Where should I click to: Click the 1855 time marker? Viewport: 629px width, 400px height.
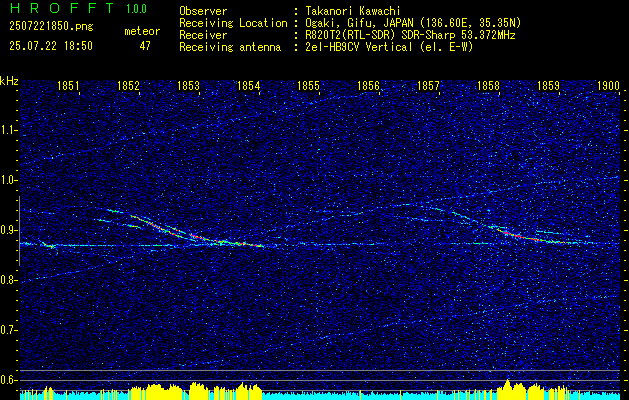tap(308, 86)
